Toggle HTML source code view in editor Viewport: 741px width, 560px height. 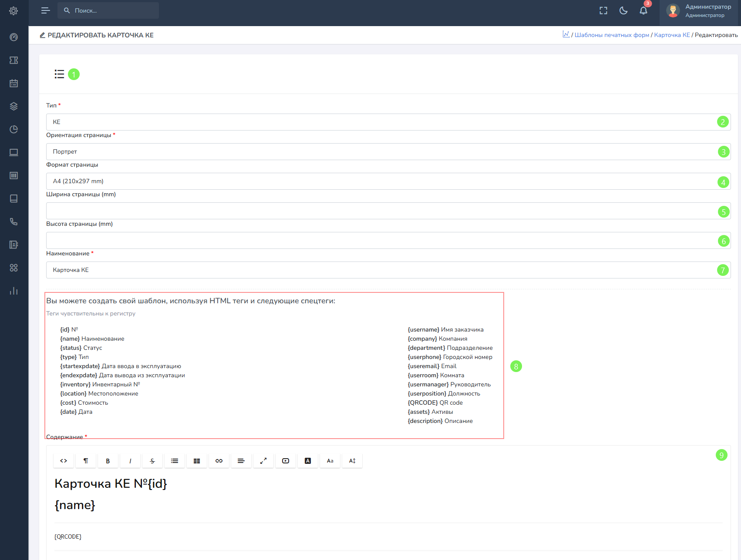click(64, 461)
